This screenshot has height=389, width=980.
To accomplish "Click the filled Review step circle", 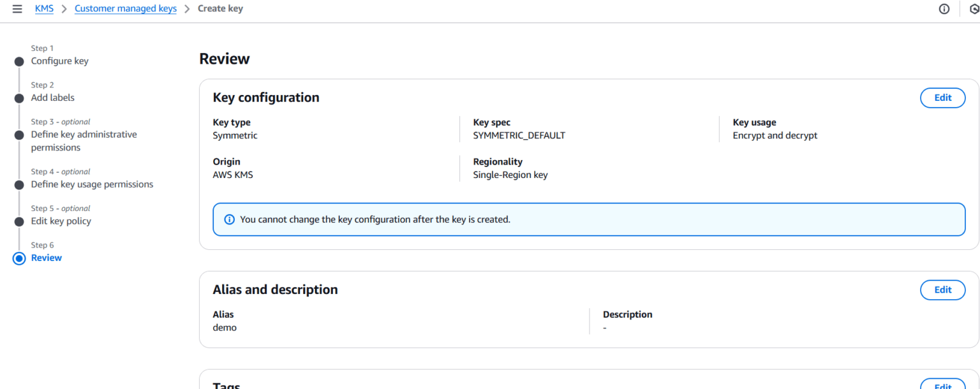I will click(x=19, y=258).
